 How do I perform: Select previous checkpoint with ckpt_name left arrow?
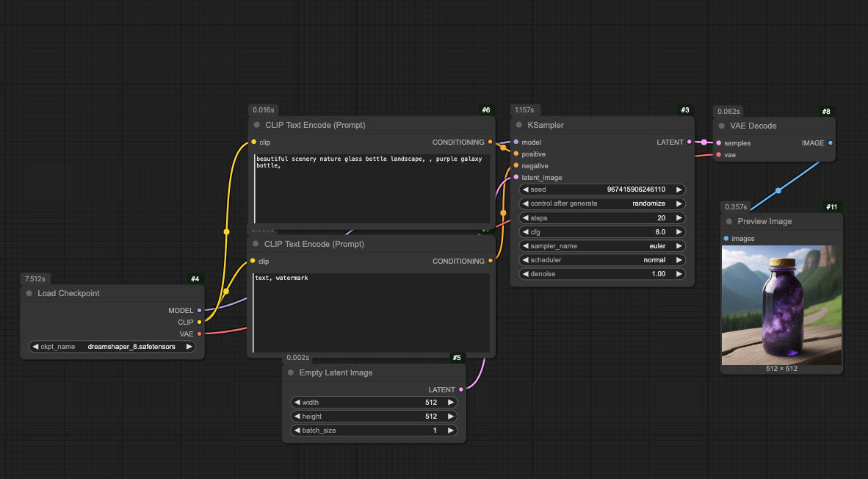[x=35, y=347]
